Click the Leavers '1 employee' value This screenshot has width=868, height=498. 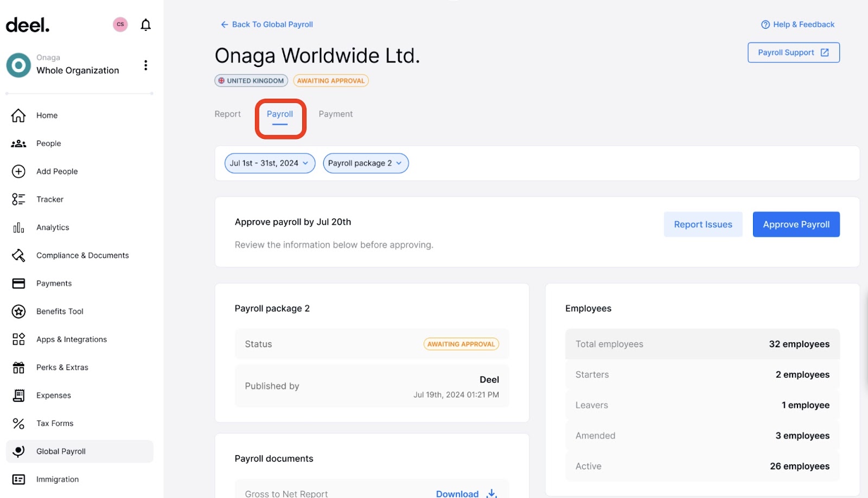point(806,405)
